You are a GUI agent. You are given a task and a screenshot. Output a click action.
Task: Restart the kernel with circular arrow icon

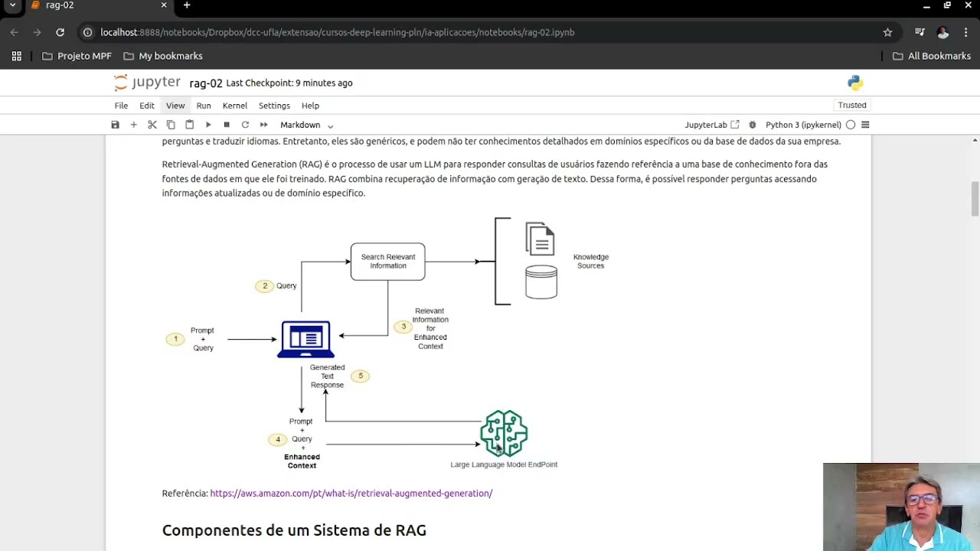click(x=245, y=125)
